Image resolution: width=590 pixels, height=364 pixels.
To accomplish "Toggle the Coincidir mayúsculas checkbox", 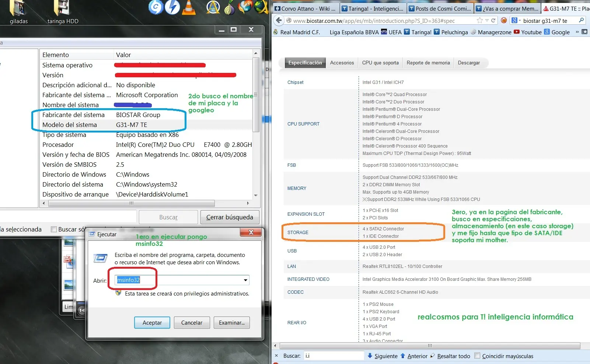I will click(478, 356).
